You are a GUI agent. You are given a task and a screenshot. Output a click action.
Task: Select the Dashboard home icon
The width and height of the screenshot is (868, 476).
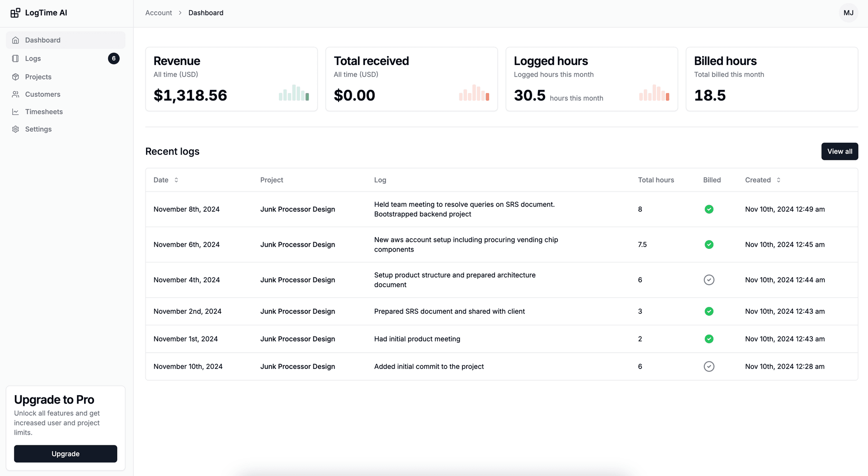(15, 40)
